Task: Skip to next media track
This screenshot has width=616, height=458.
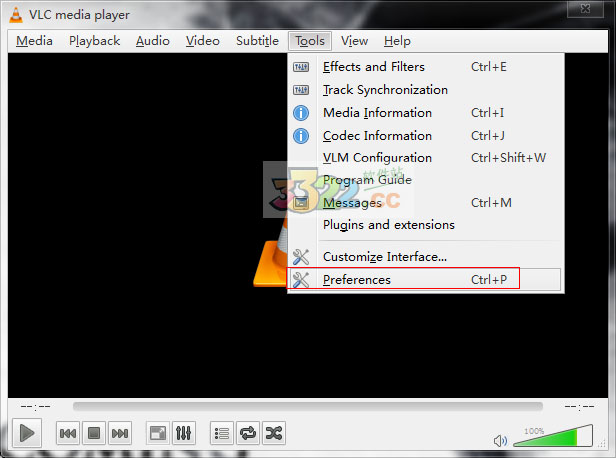Action: click(119, 433)
